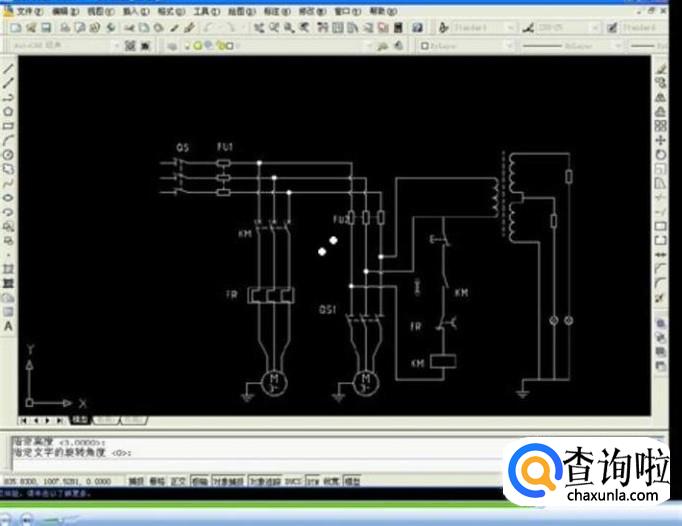This screenshot has height=526, width=682.
Task: Click the command line input area
Action: click(257, 466)
